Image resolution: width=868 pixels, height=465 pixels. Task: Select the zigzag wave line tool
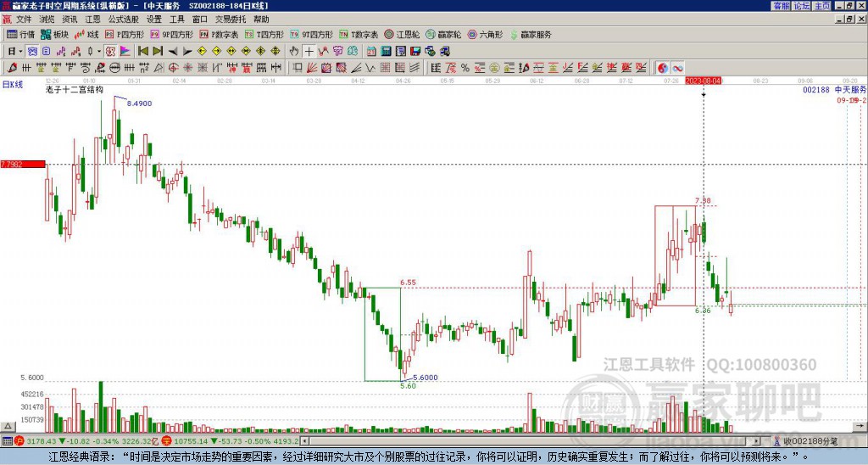[370, 68]
